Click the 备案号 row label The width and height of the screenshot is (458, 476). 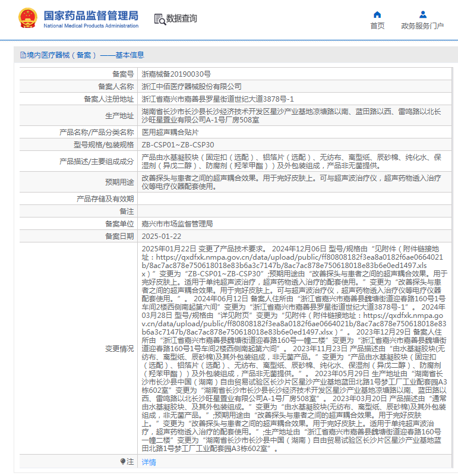click(x=123, y=74)
